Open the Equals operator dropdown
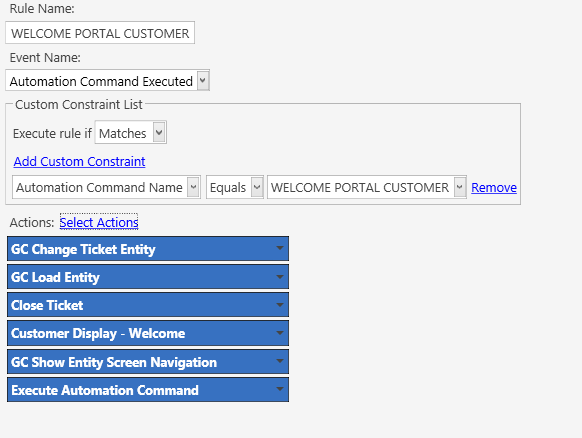The width and height of the screenshot is (582, 438). [x=257, y=187]
